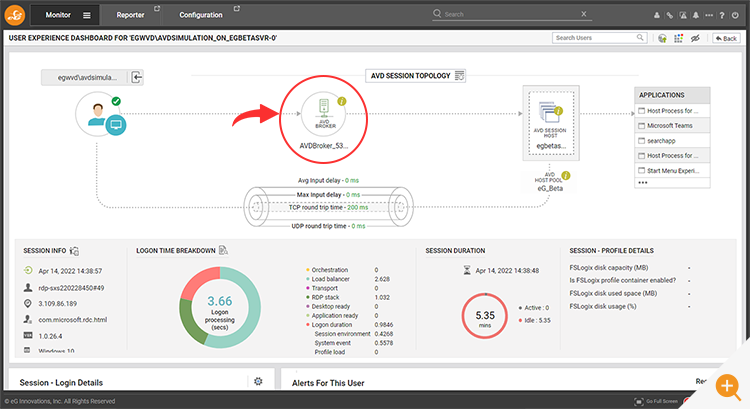Click UDP round trip time value
This screenshot has height=409, width=750.
[358, 226]
